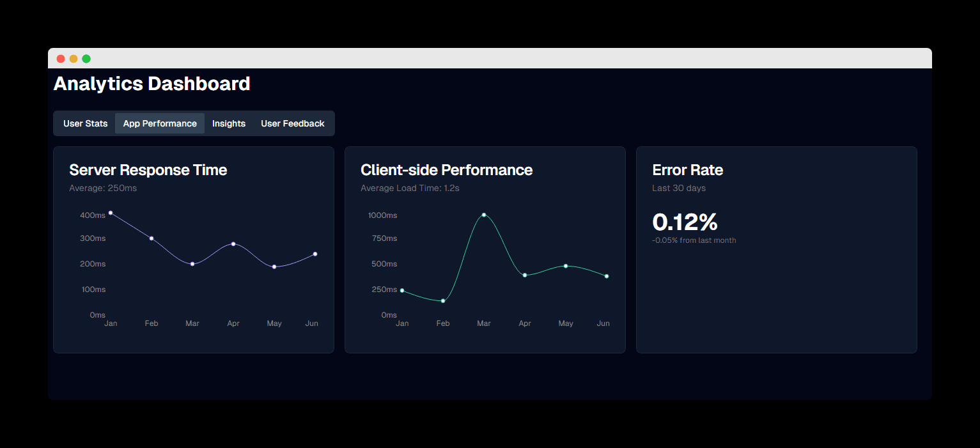Click the March peak on Client-side Performance chart
This screenshot has width=980, height=448.
point(484,215)
